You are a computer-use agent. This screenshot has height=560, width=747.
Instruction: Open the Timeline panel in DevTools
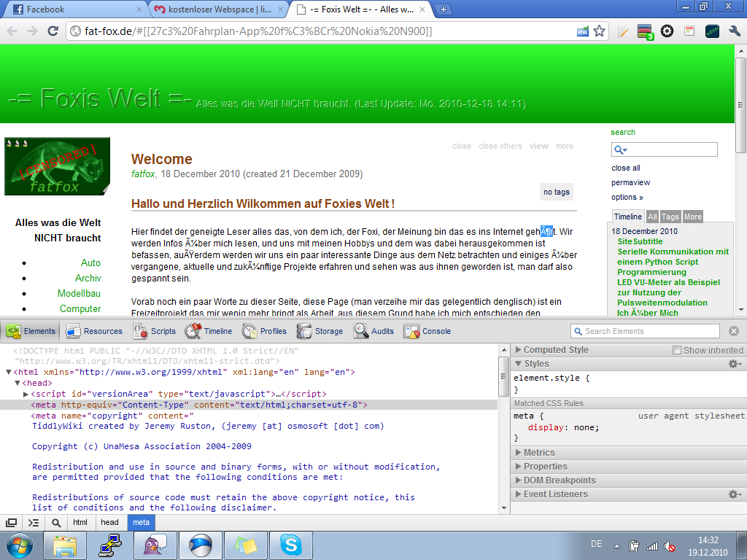click(x=209, y=331)
